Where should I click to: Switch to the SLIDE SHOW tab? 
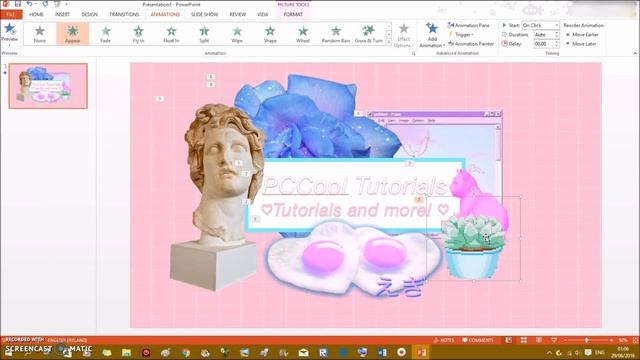pyautogui.click(x=204, y=14)
